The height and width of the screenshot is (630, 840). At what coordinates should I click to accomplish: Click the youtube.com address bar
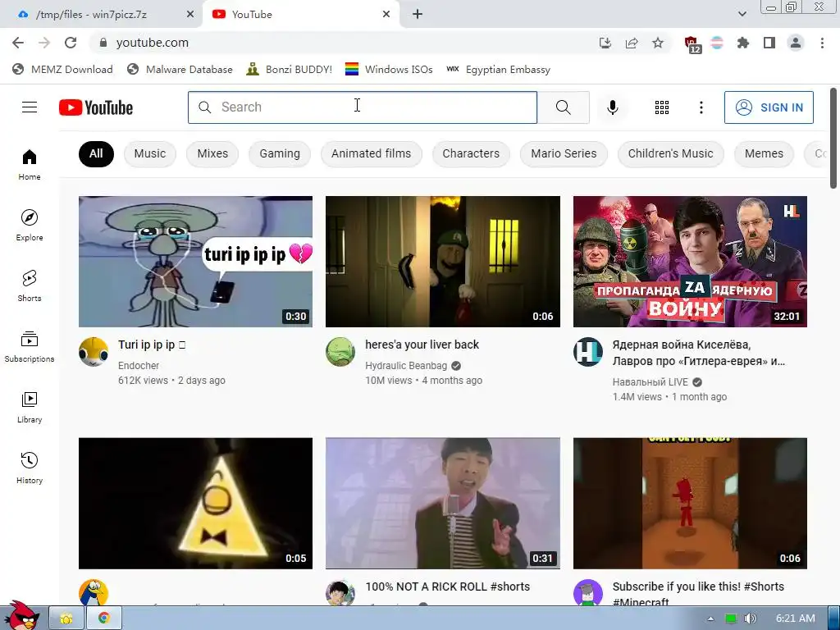click(x=343, y=43)
